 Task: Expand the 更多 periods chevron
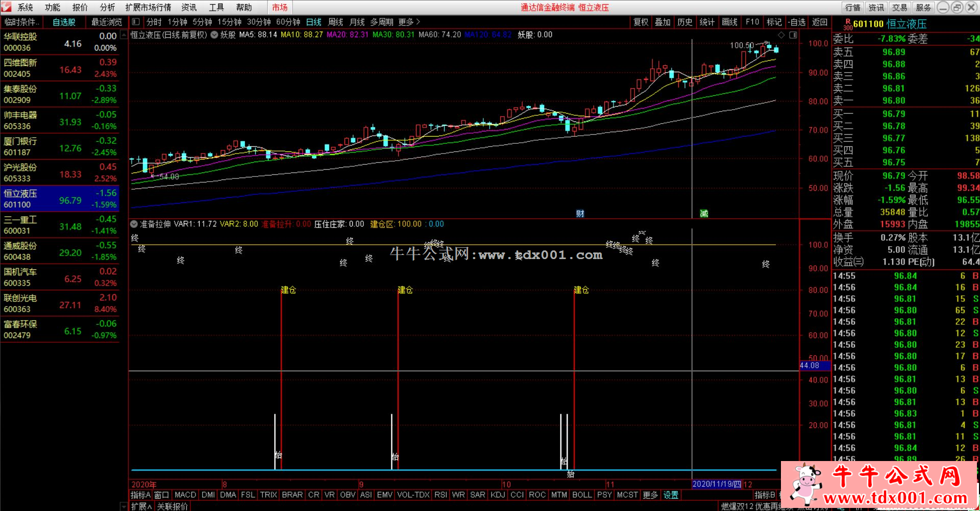409,22
